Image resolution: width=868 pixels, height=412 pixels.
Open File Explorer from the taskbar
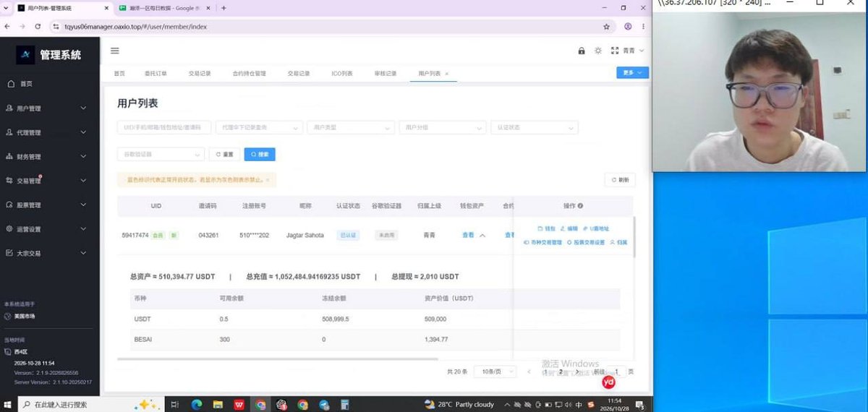point(218,405)
